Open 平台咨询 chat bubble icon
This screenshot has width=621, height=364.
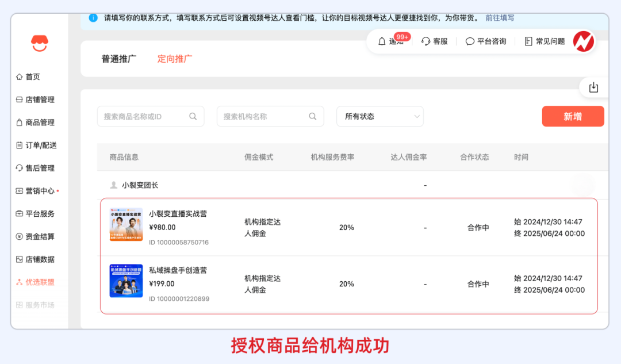click(x=470, y=41)
